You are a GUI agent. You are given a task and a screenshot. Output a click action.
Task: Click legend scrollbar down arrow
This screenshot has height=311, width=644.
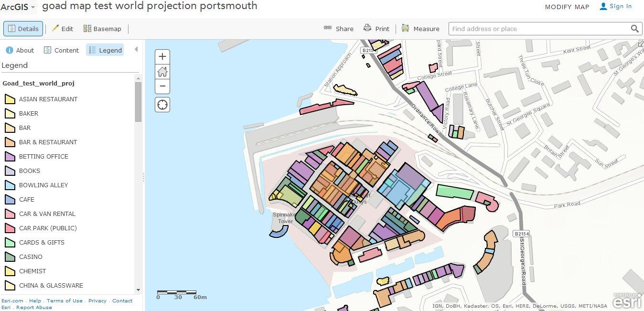(x=138, y=290)
